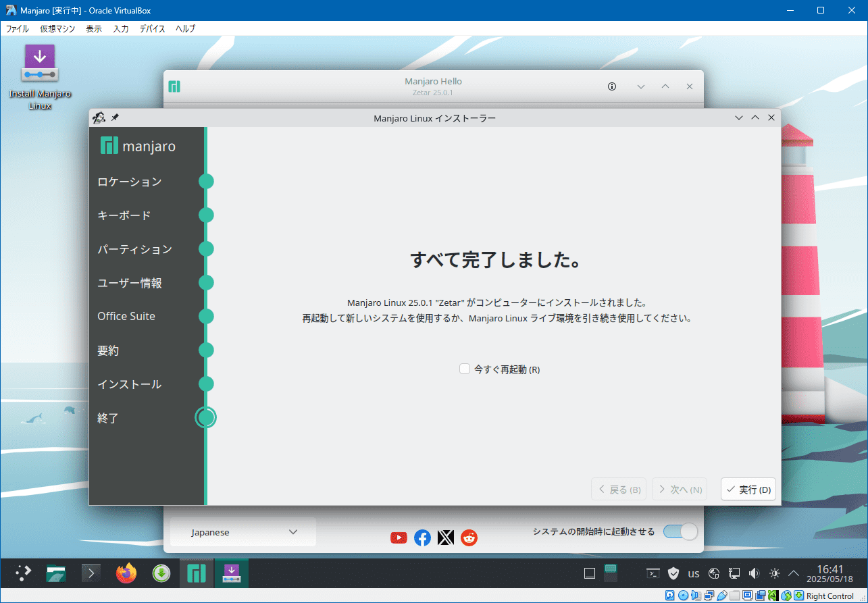Open the ヘルプ menu
The height and width of the screenshot is (603, 868).
pyautogui.click(x=185, y=28)
